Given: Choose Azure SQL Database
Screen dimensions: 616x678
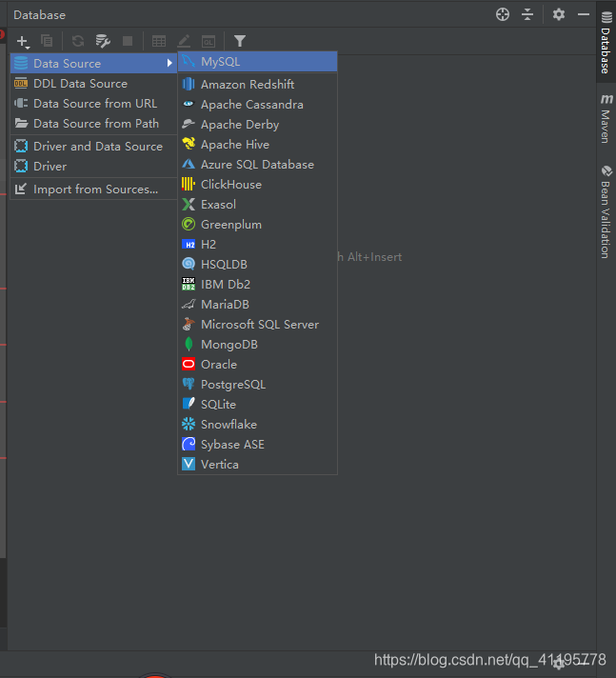Looking at the screenshot, I should point(258,165).
